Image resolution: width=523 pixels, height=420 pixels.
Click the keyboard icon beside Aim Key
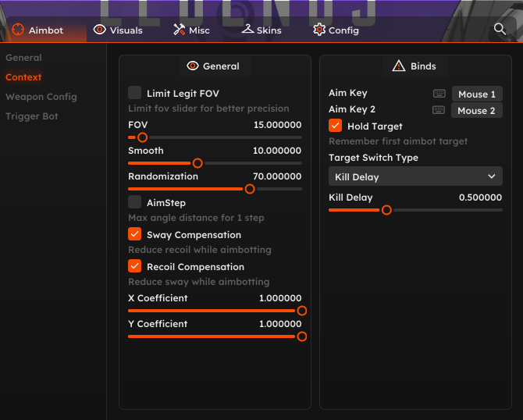pyautogui.click(x=439, y=94)
